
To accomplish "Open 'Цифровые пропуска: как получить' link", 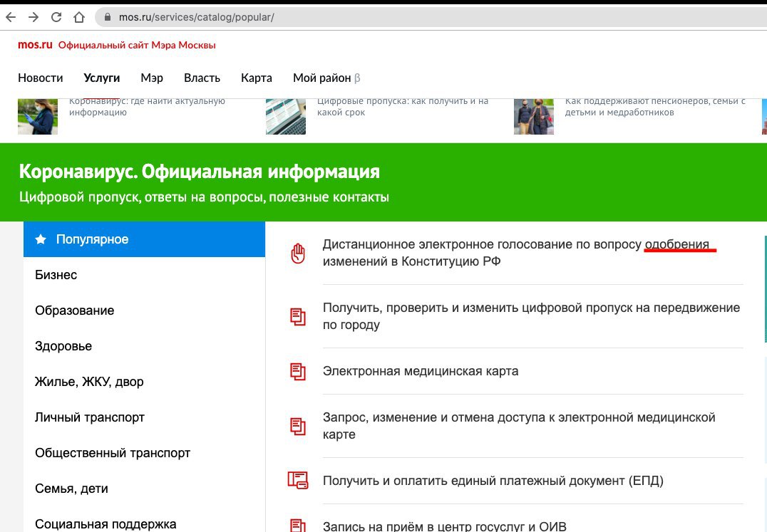I will (x=403, y=107).
